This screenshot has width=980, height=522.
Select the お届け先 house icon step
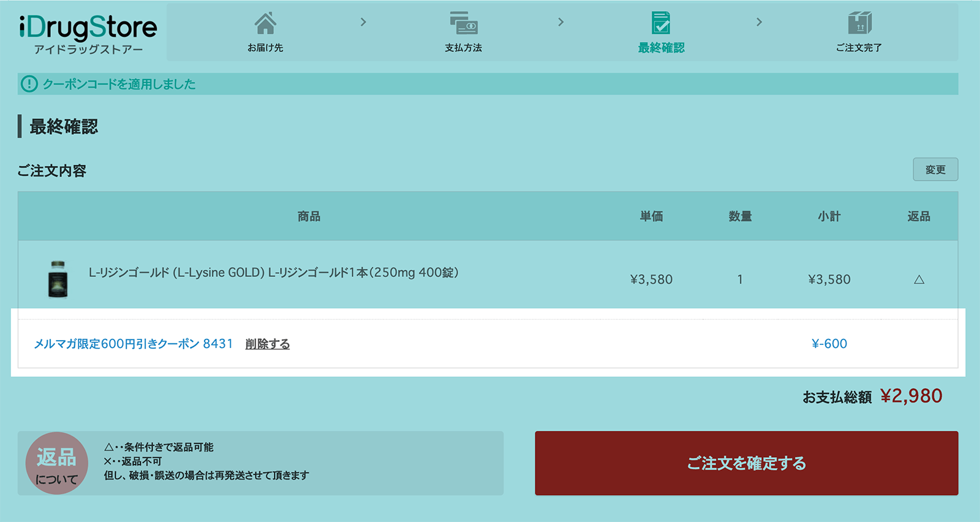(x=265, y=23)
